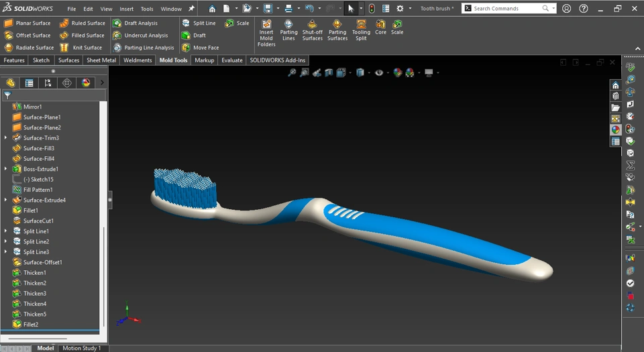Switch to the Evaluate tab
644x352 pixels.
click(x=232, y=60)
